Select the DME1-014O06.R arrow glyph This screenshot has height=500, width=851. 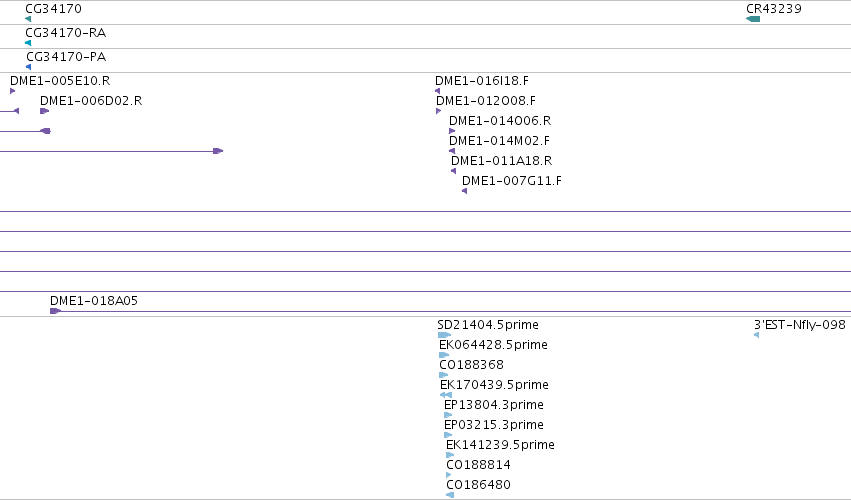[452, 131]
